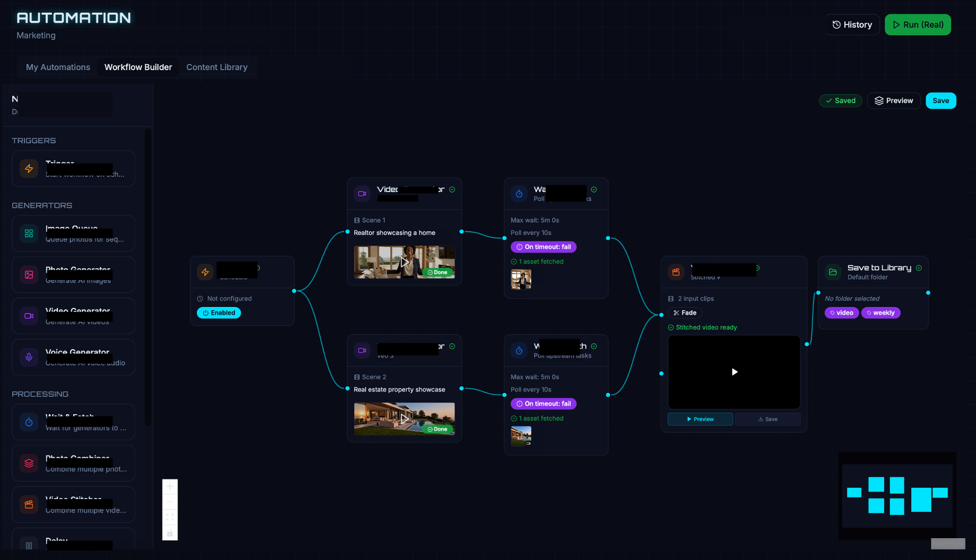The width and height of the screenshot is (976, 560).
Task: Toggle canvas interactivity lock
Action: click(170, 533)
